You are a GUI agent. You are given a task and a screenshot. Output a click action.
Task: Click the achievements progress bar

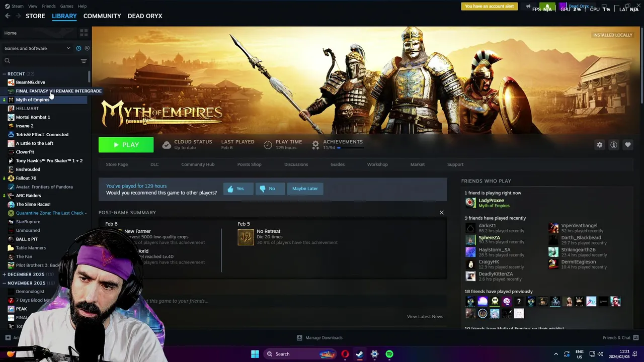(x=350, y=148)
